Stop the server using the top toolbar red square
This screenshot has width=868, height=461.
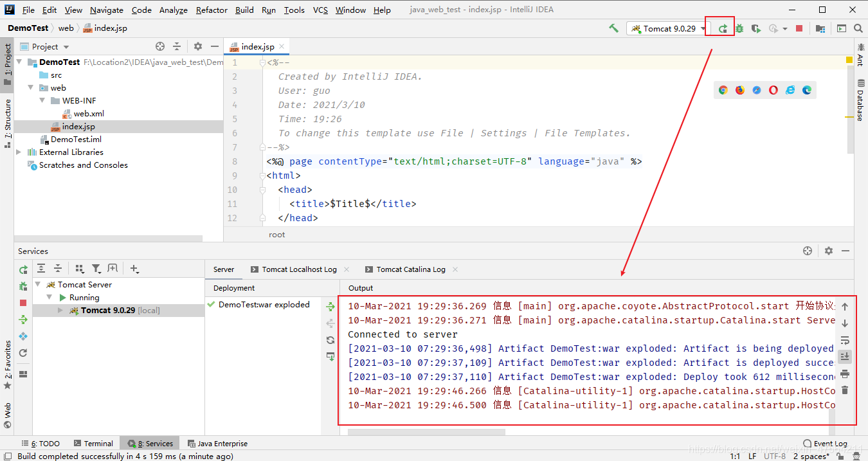click(799, 28)
